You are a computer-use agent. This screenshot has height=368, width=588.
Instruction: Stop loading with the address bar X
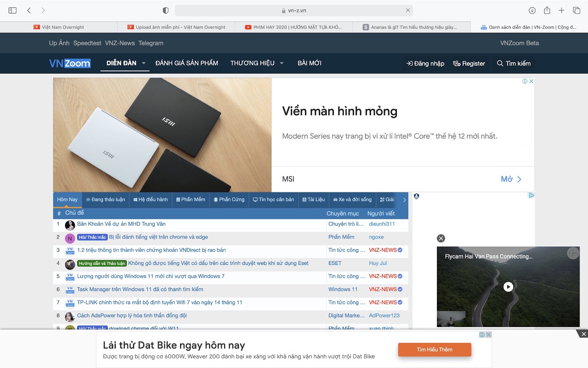pyautogui.click(x=408, y=10)
